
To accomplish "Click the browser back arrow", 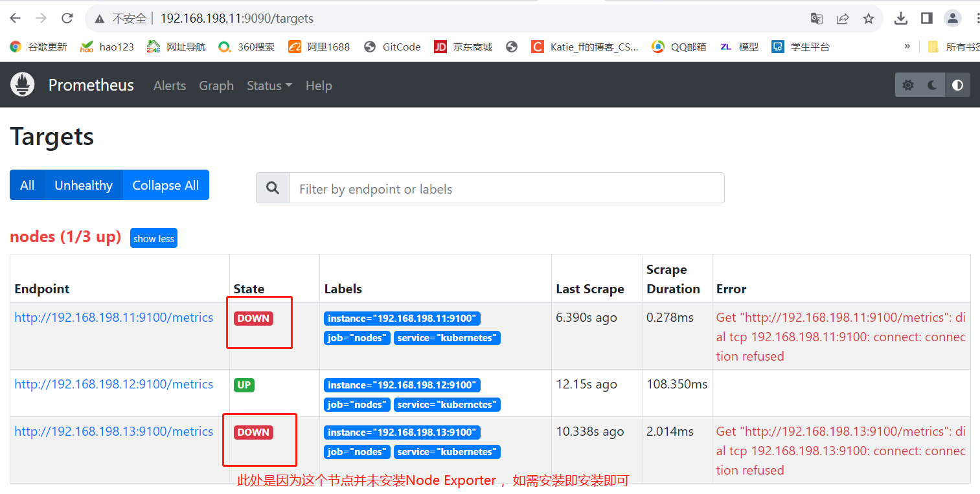I will click(16, 18).
